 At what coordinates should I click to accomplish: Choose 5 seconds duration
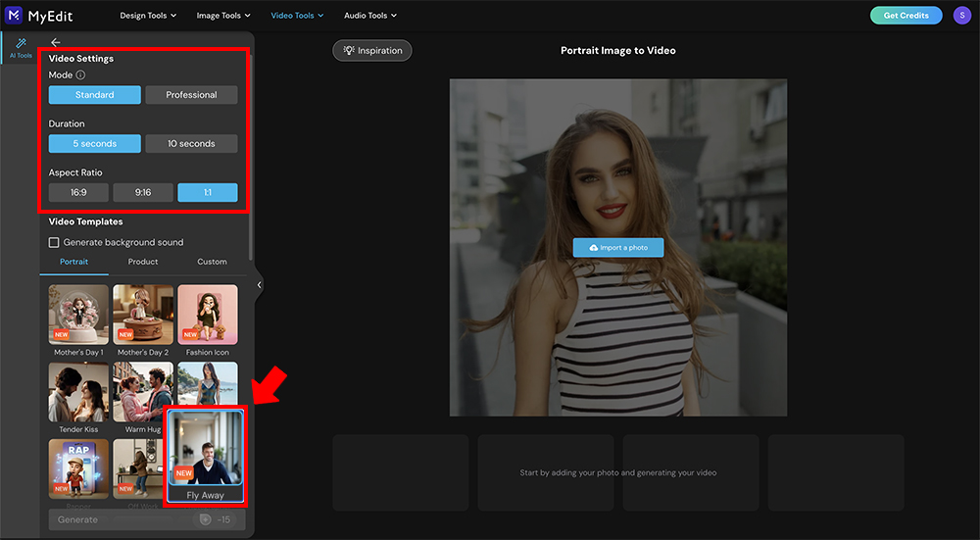(x=94, y=144)
